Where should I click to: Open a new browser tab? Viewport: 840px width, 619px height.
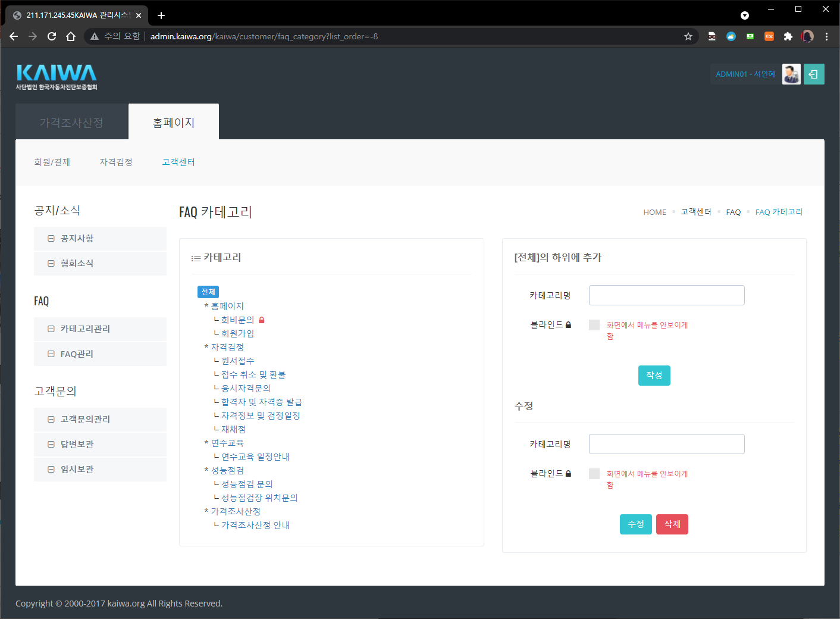point(161,15)
